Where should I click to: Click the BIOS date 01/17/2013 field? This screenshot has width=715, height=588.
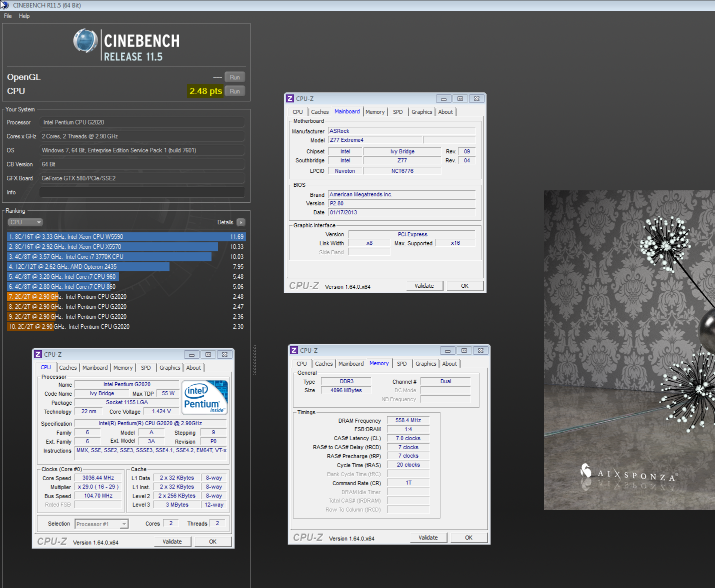401,212
